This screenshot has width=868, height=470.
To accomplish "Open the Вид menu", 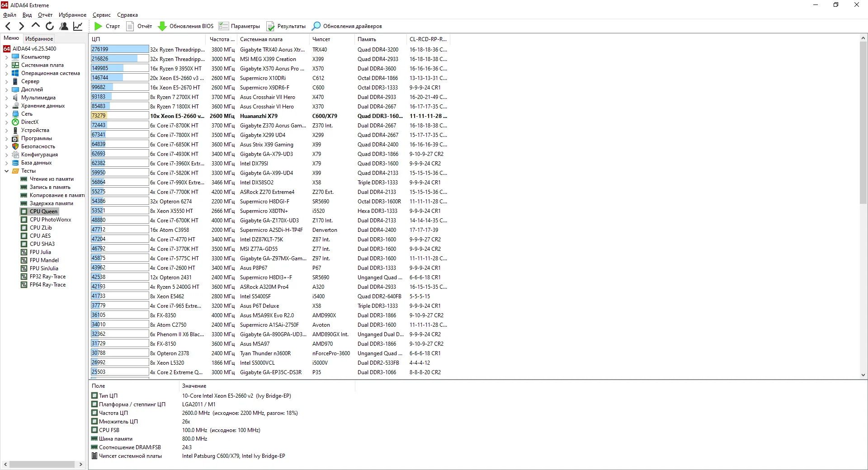I will coord(27,15).
